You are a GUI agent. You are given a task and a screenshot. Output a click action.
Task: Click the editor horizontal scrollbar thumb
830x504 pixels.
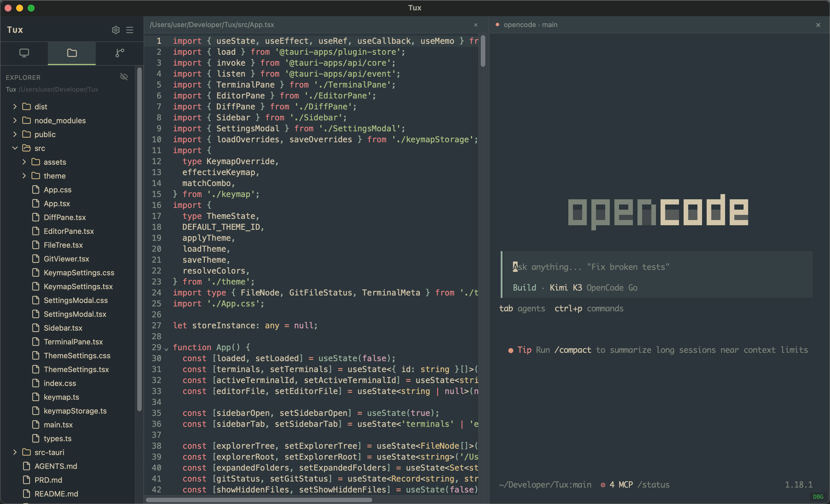click(259, 500)
